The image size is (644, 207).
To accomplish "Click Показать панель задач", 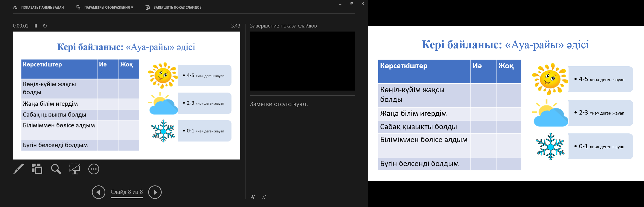I will pyautogui.click(x=39, y=8).
